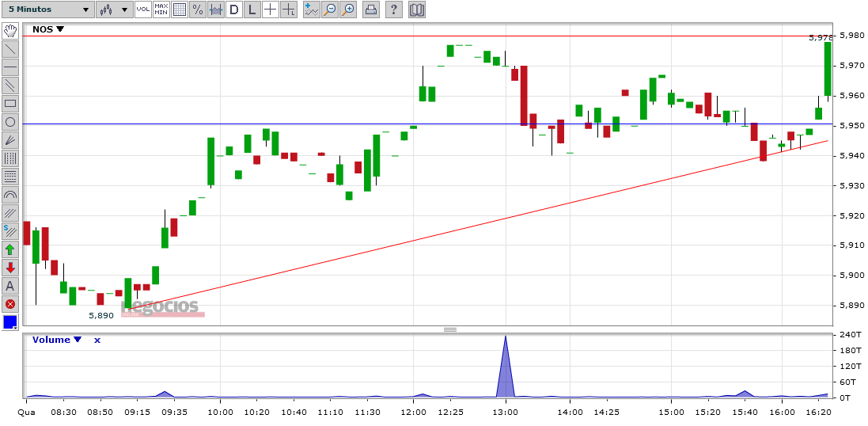Place a red down arrow marker
Viewport: 868px width, 426px height.
point(10,268)
